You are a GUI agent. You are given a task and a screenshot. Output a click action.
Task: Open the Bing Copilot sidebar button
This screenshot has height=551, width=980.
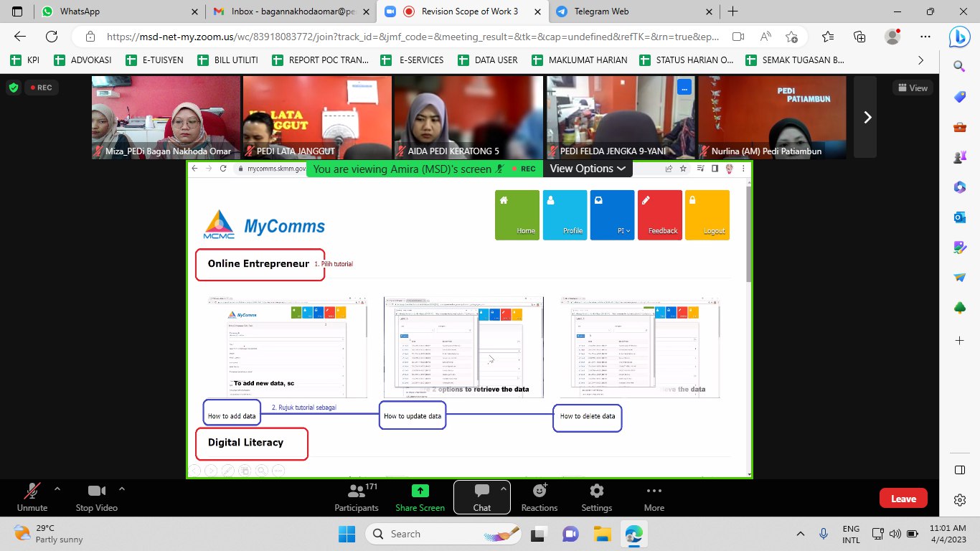tap(959, 36)
